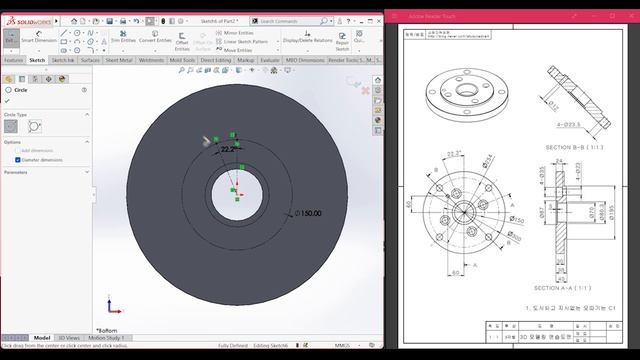The width and height of the screenshot is (640, 360).
Task: Click the Offset Entities tool
Action: 182,42
